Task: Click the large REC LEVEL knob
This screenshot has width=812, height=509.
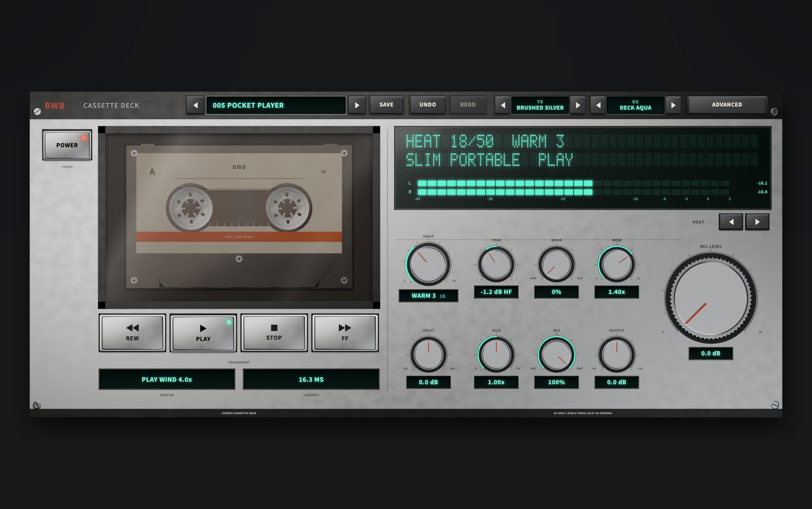Action: coord(711,298)
